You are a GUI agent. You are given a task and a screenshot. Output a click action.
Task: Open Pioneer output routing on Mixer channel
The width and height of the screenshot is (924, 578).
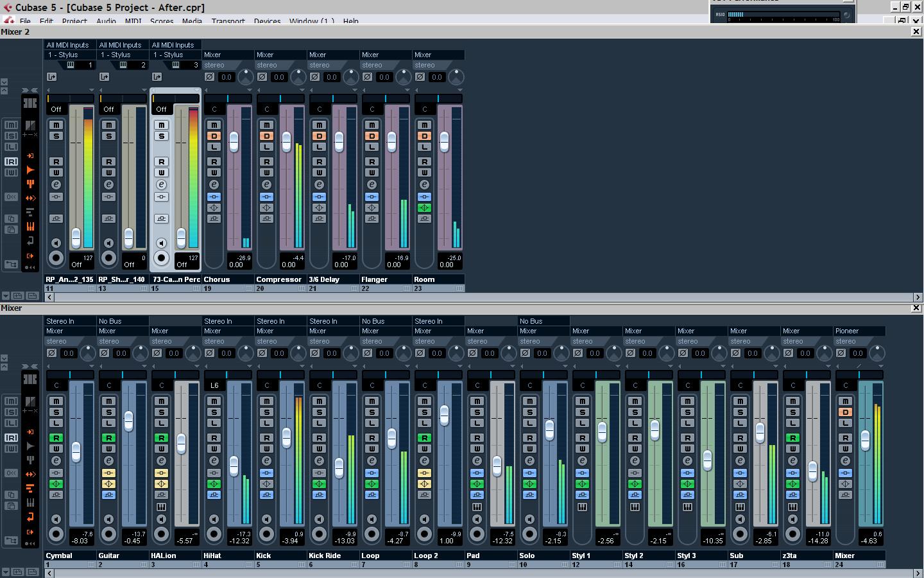859,331
